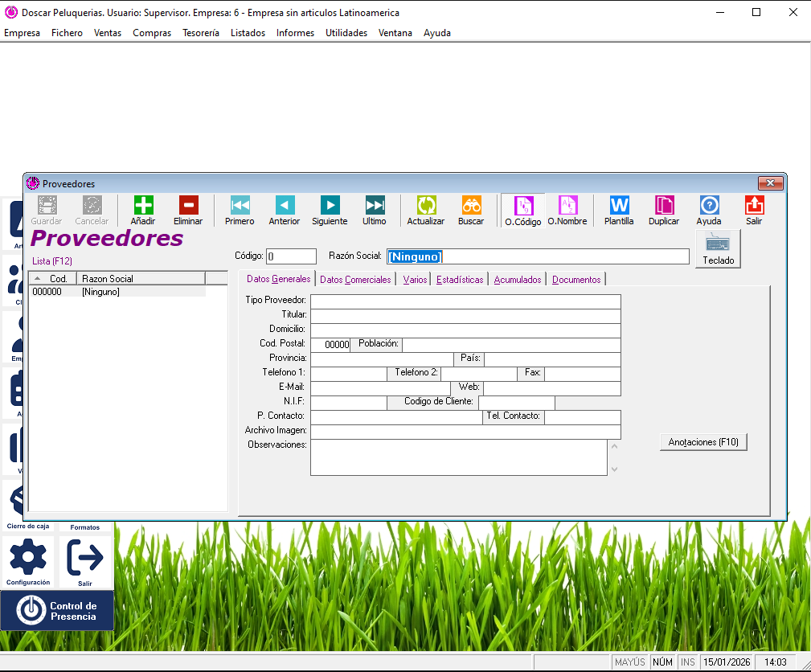Open the Plantilla Word template icon

(619, 206)
